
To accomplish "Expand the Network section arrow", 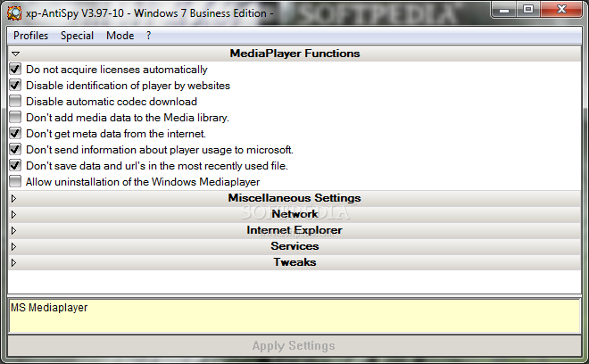I will pos(14,214).
